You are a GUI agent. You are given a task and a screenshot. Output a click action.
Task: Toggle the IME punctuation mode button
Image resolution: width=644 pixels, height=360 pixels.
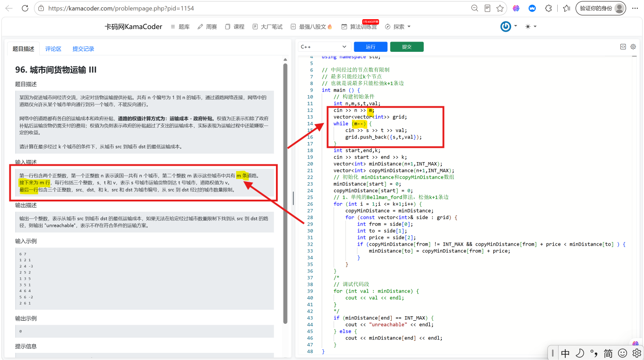coord(594,353)
